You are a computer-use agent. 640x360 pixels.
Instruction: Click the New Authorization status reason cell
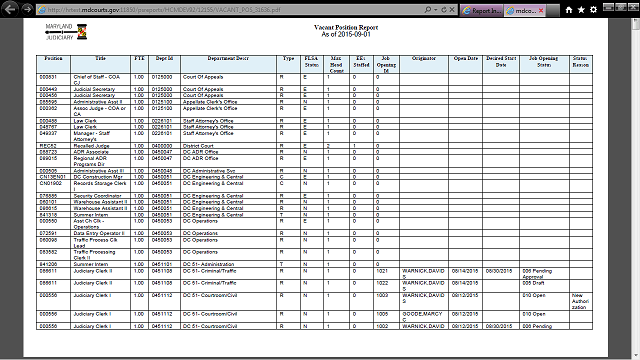pos(580,302)
